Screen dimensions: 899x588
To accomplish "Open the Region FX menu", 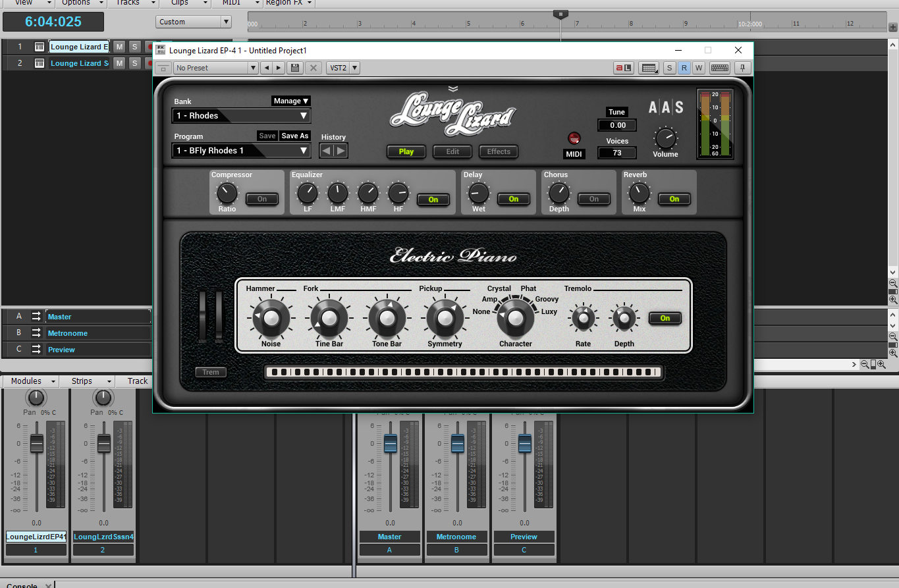I will (x=288, y=3).
